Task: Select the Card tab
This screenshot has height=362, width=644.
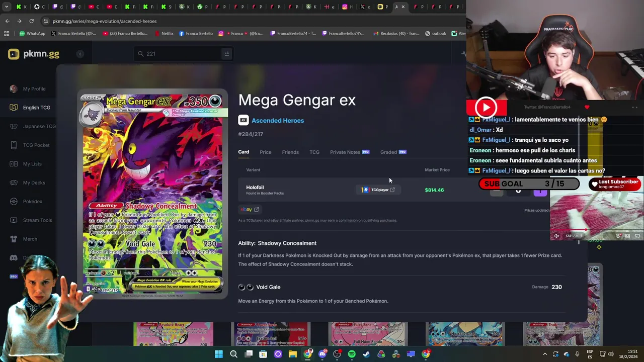Action: coord(244,152)
